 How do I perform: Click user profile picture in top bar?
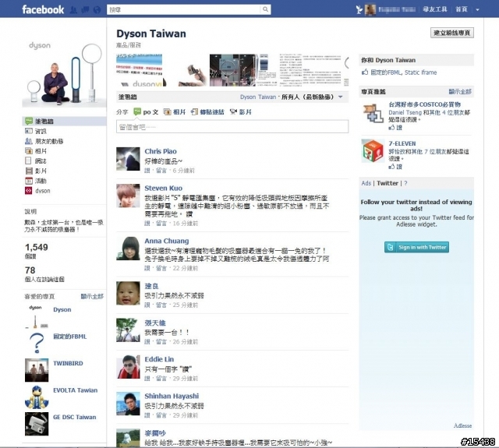(370, 10)
